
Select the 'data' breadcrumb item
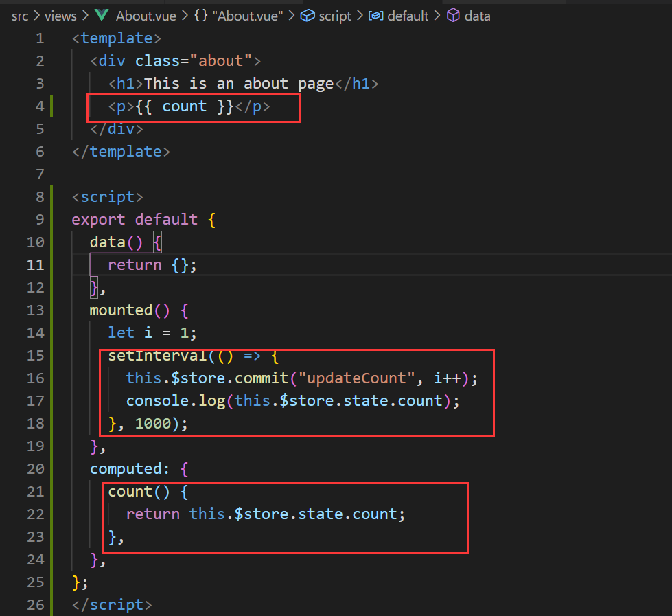(x=478, y=16)
